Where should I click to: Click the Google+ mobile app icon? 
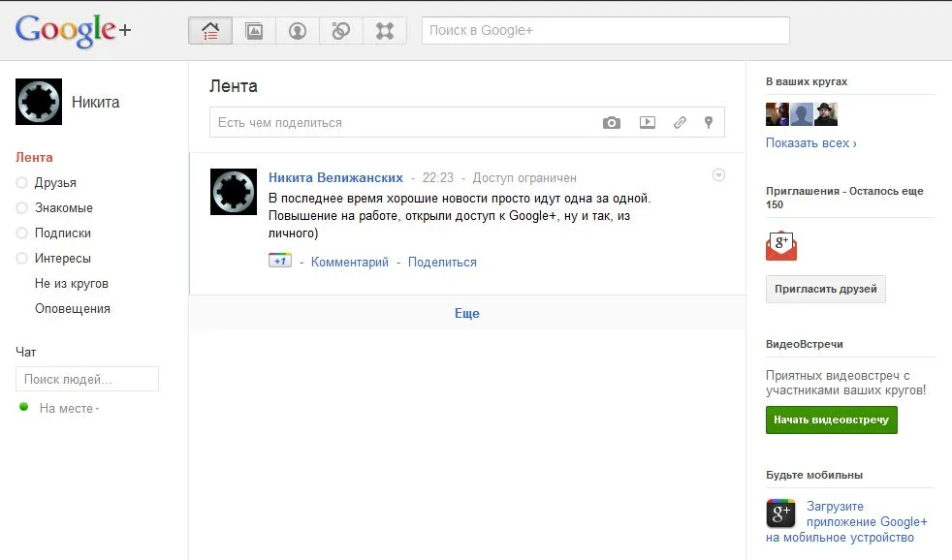click(780, 513)
